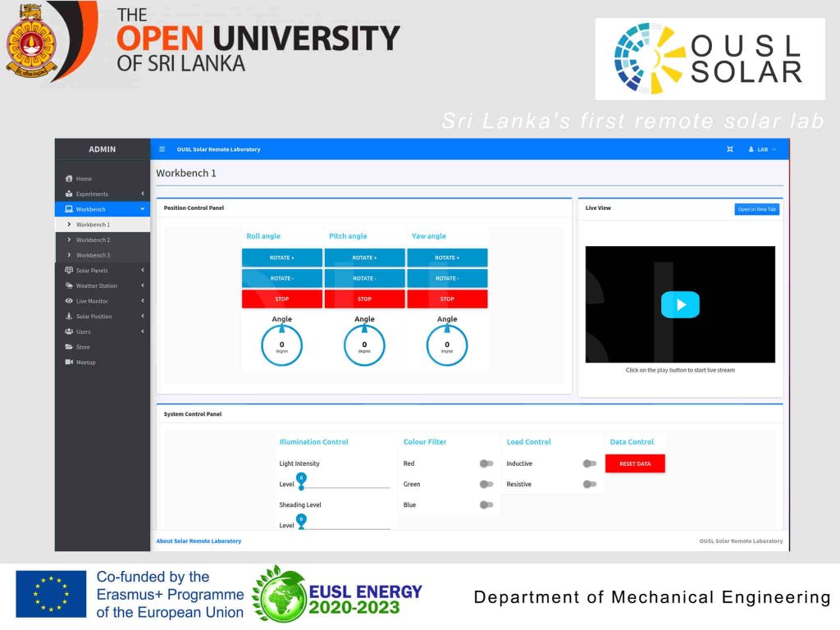Stop the Roll angle rotation
The image size is (840, 630).
[x=282, y=299]
